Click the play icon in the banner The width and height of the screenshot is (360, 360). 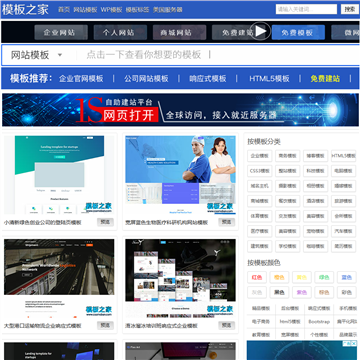click(261, 31)
